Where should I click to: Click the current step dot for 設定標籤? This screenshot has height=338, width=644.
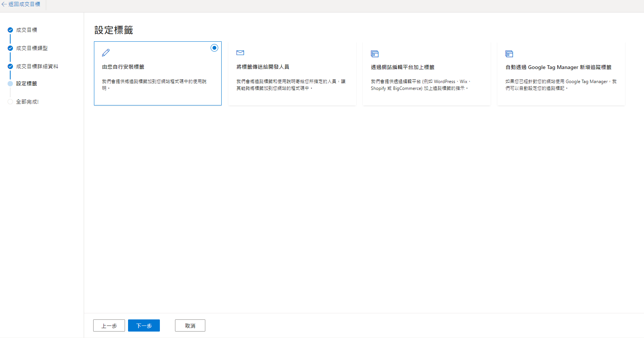pos(10,83)
